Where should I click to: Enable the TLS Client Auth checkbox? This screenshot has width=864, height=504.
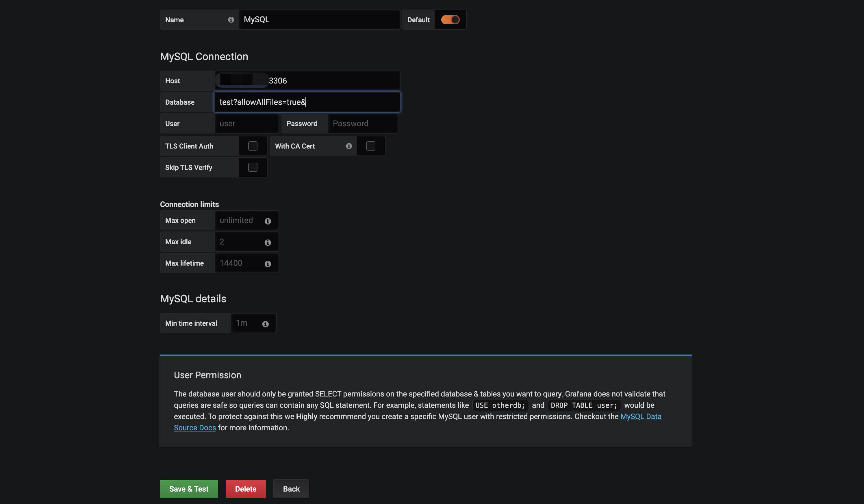point(253,146)
